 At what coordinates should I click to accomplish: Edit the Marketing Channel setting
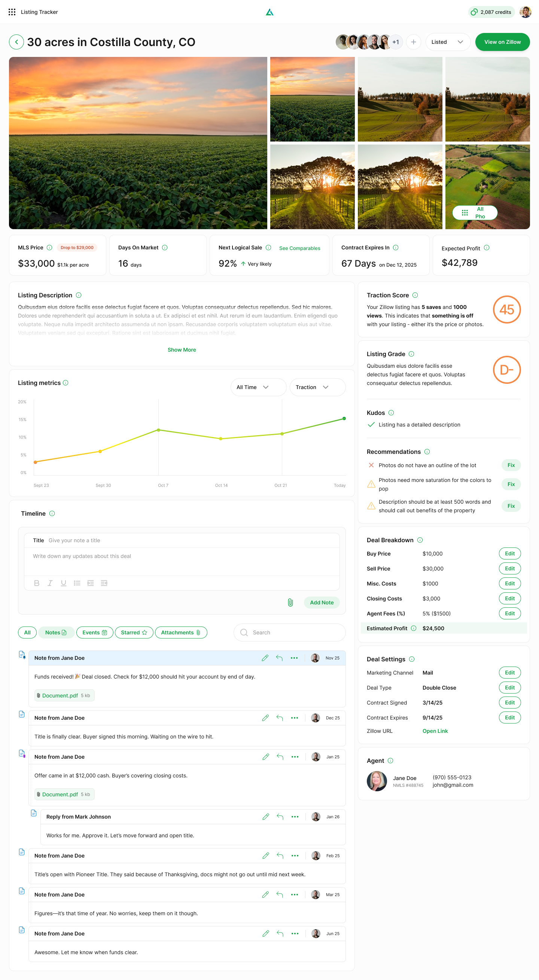[x=510, y=673]
